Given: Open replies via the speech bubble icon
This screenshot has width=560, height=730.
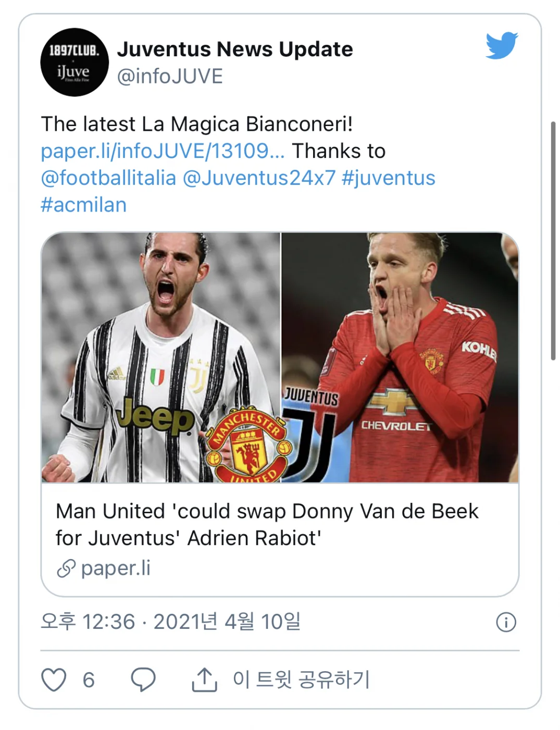Looking at the screenshot, I should coord(143,679).
